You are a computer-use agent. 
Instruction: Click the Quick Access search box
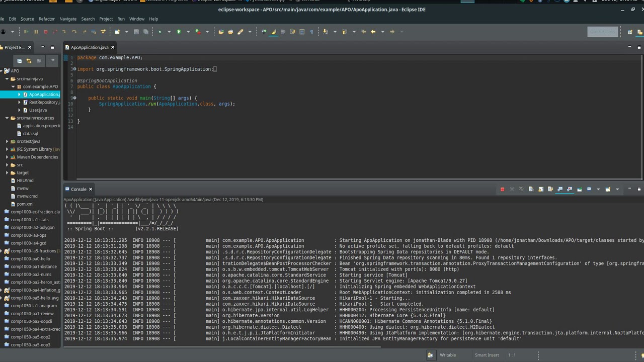click(602, 32)
